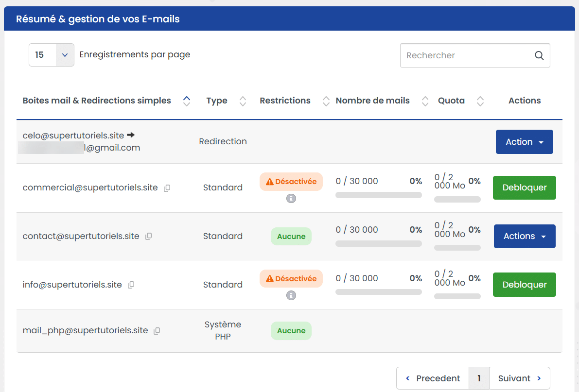Copy commercial@supertutoriels.site address icon
This screenshot has width=579, height=392.
pyautogui.click(x=167, y=188)
